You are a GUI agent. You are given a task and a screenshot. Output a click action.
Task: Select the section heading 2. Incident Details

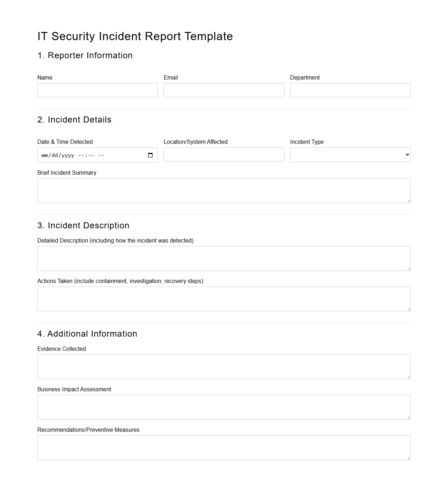tap(74, 120)
